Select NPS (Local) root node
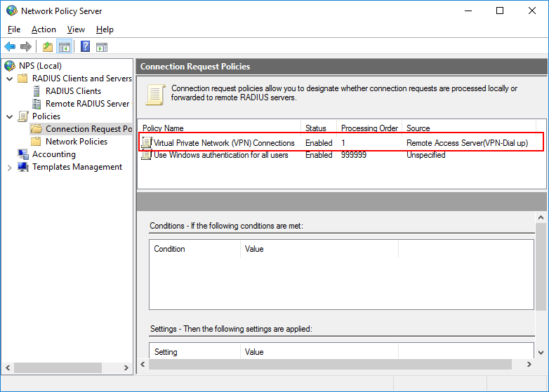Viewport: 549px width, 392px height. click(40, 66)
